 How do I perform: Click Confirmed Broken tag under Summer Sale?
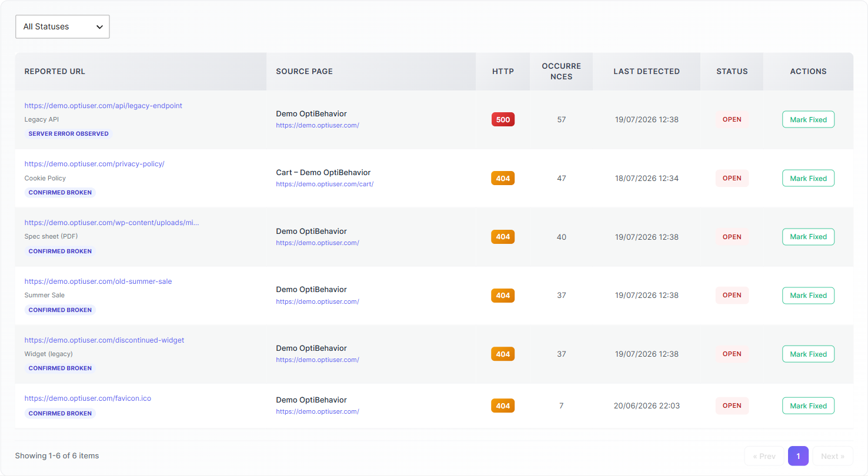coord(60,310)
